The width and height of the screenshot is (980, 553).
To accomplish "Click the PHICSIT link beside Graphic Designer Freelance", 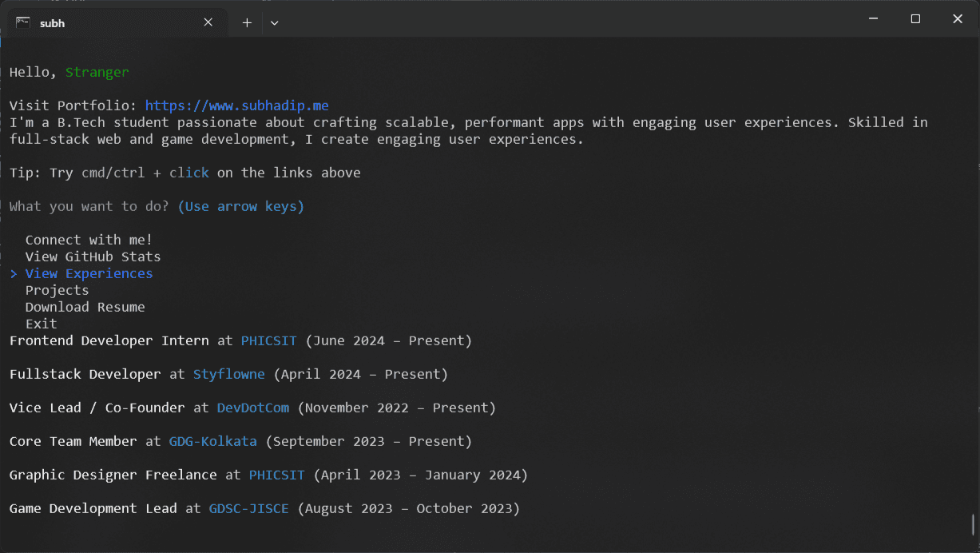I will (x=276, y=475).
